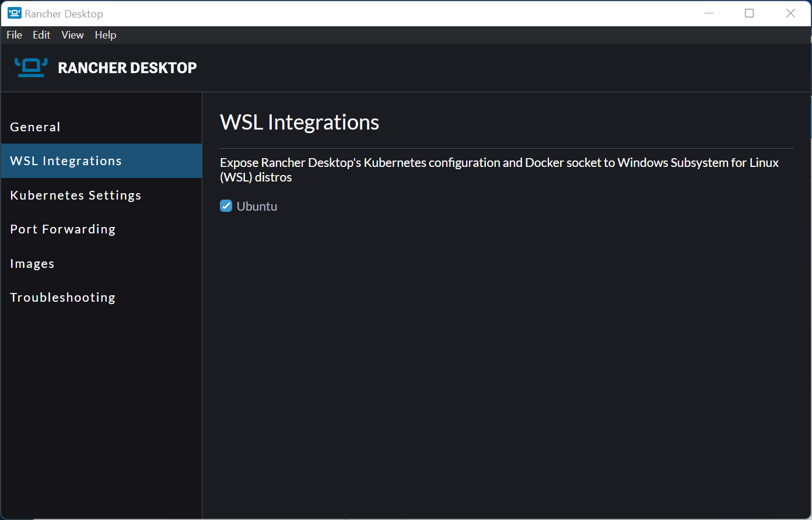Uncheck the Ubuntu WSL integration checkbox

coord(226,206)
